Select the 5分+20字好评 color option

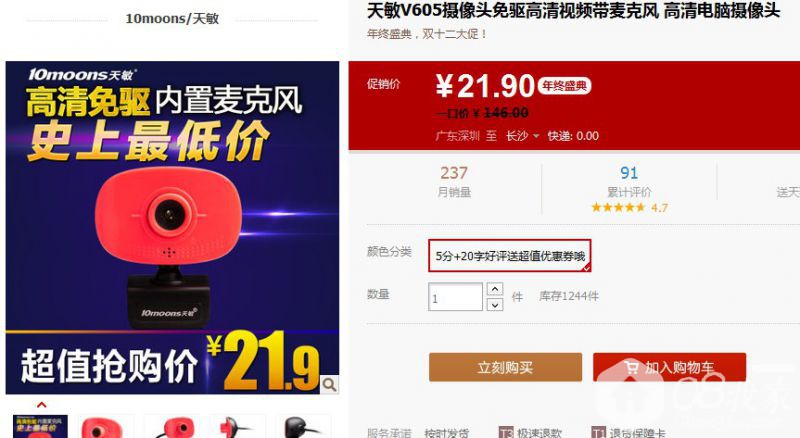510,255
